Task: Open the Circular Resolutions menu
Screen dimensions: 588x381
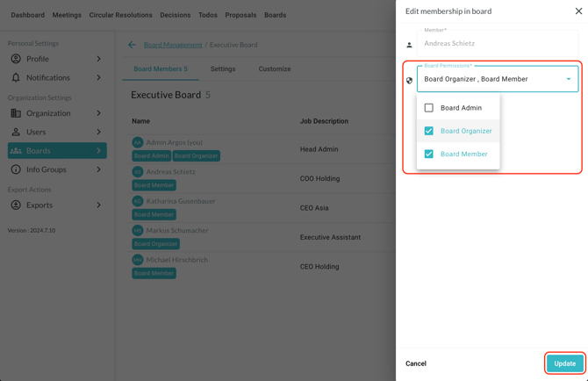Action: click(120, 15)
